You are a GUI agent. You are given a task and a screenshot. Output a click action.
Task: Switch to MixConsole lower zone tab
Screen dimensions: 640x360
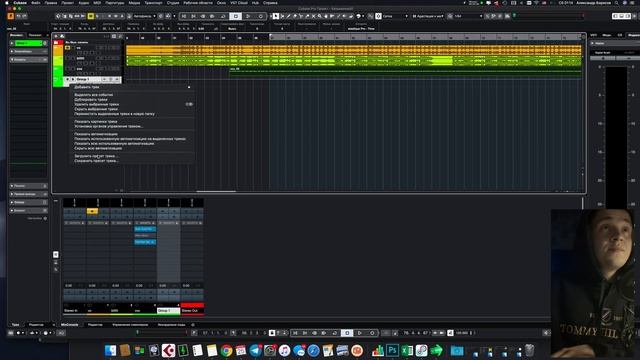click(69, 325)
